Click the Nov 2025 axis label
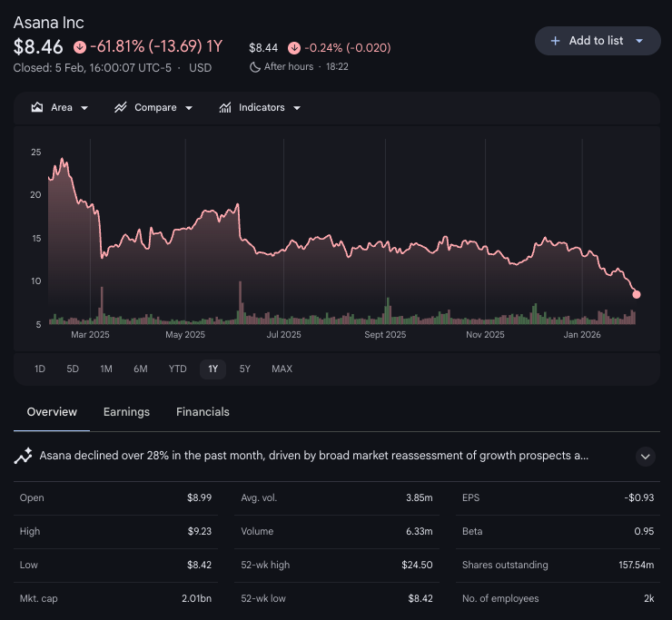Screen dimensions: 672x620 point(485,335)
